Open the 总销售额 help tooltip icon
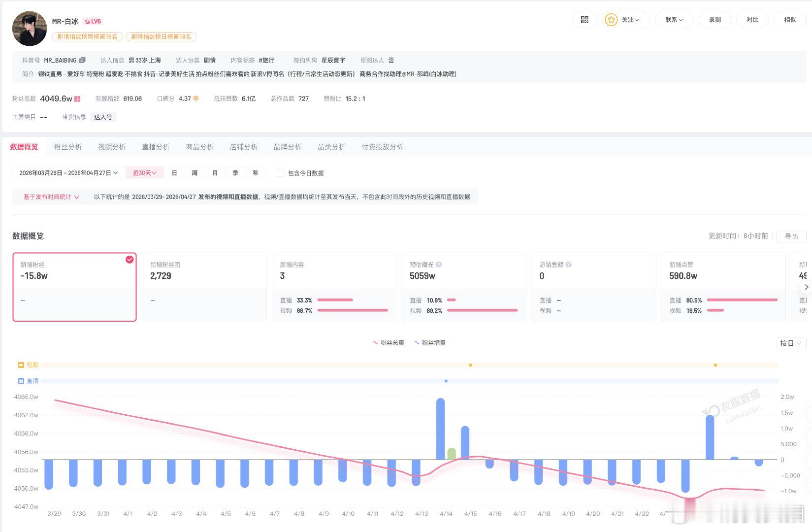 569,264
